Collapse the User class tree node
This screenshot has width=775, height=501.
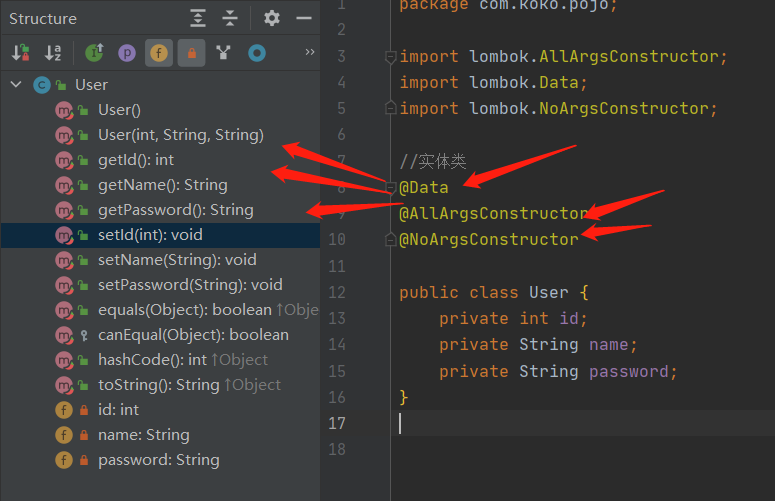[16, 84]
